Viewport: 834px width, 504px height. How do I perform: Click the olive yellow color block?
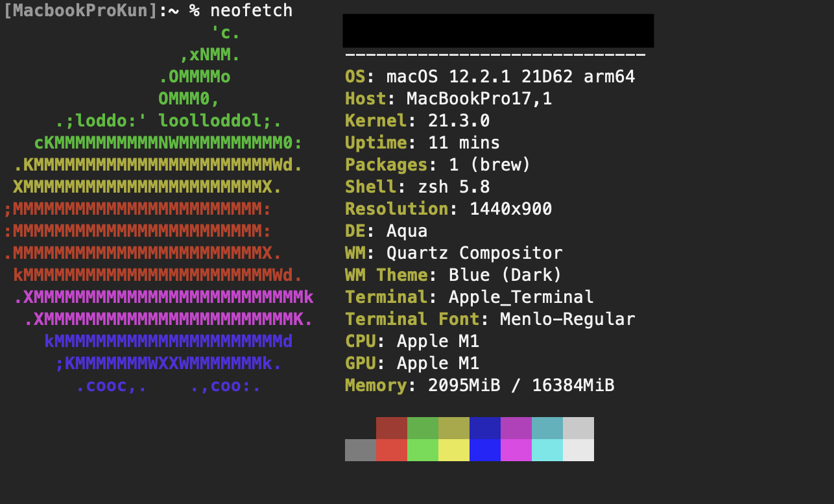coord(454,428)
